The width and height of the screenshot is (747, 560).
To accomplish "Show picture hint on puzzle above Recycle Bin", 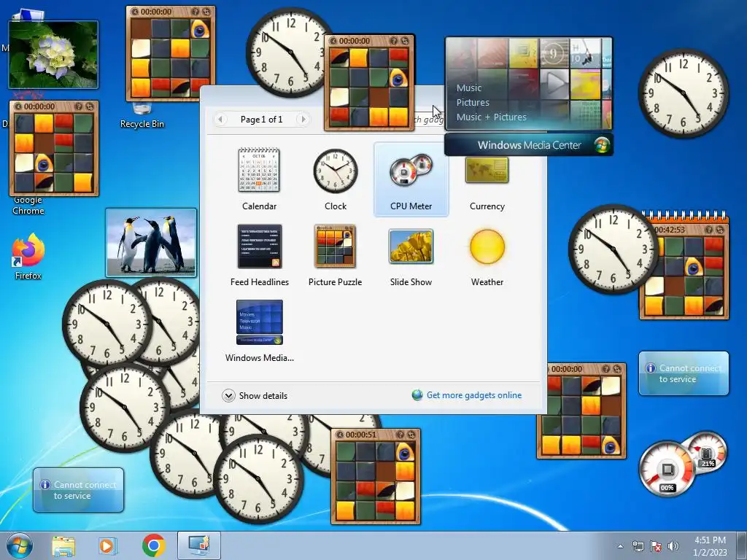I will (195, 12).
